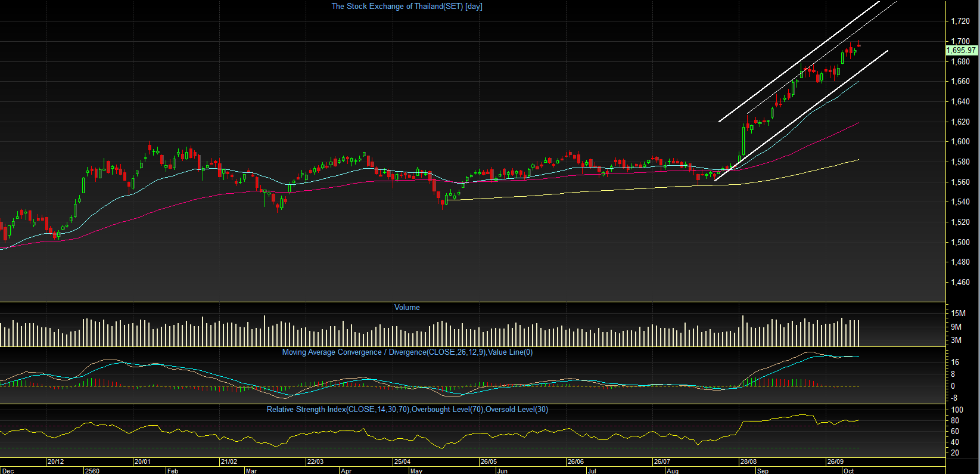Select the 26/09 date label
The image size is (980, 474).
pyautogui.click(x=835, y=462)
